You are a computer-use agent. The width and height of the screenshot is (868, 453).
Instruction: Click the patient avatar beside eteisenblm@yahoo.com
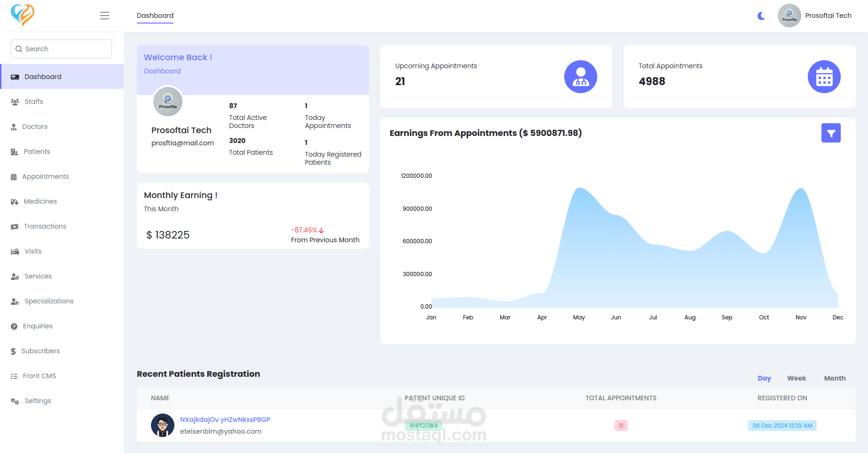coord(163,425)
